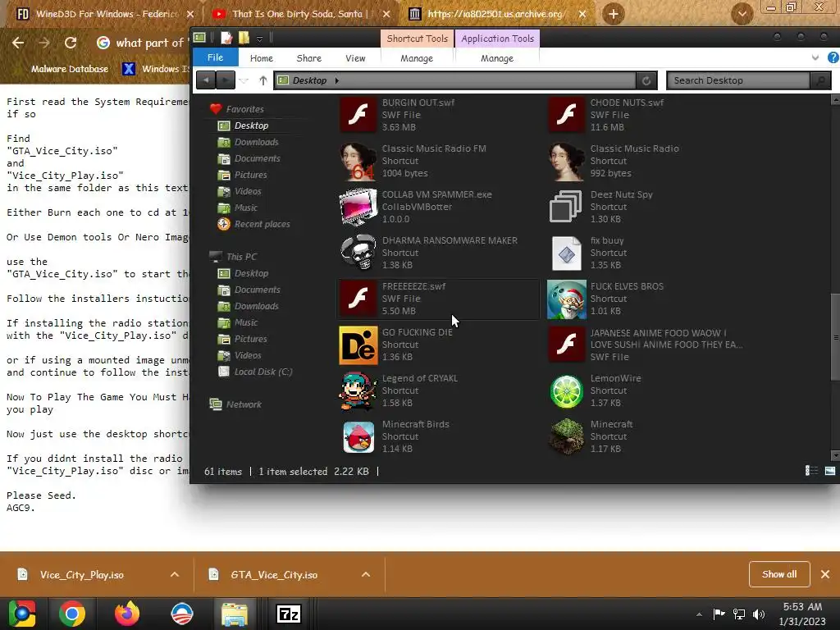Open Firefox from the taskbar
This screenshot has width=840, height=630.
coord(127,614)
